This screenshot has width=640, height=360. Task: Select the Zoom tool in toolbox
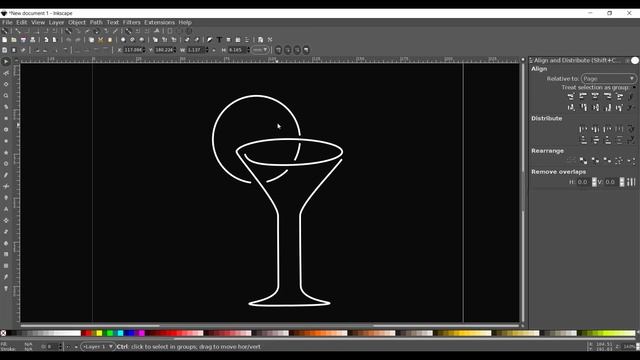point(6,96)
